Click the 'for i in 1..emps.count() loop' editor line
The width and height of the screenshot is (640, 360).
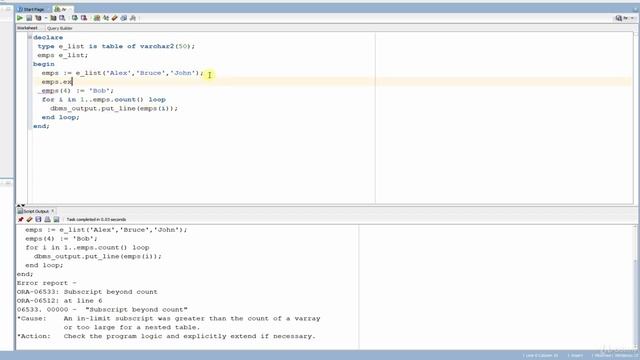104,100
